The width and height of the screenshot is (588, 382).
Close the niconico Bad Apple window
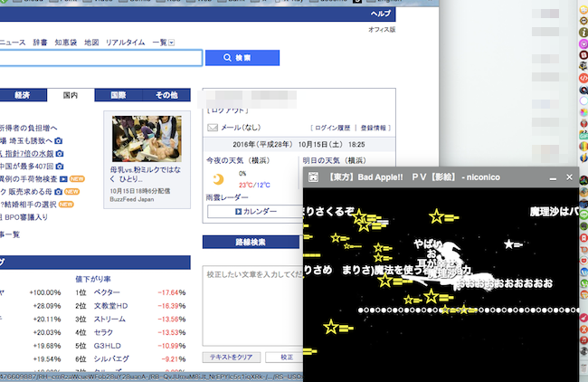(x=569, y=177)
